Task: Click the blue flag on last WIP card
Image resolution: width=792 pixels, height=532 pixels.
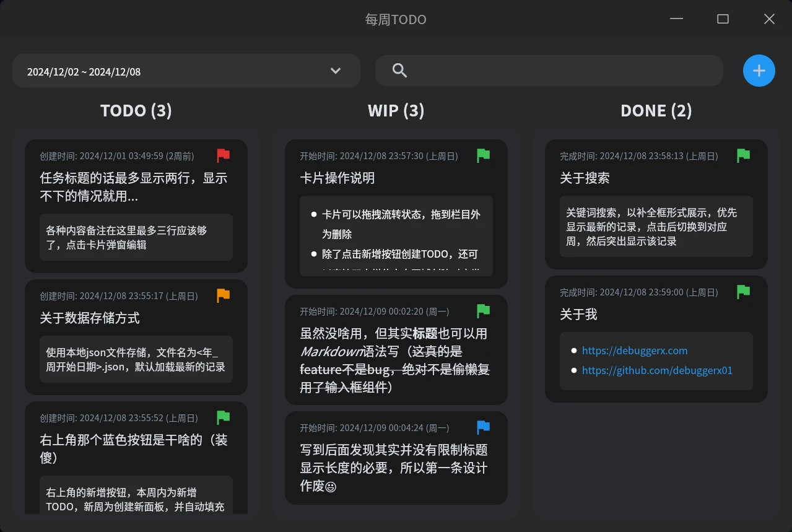Action: [484, 428]
